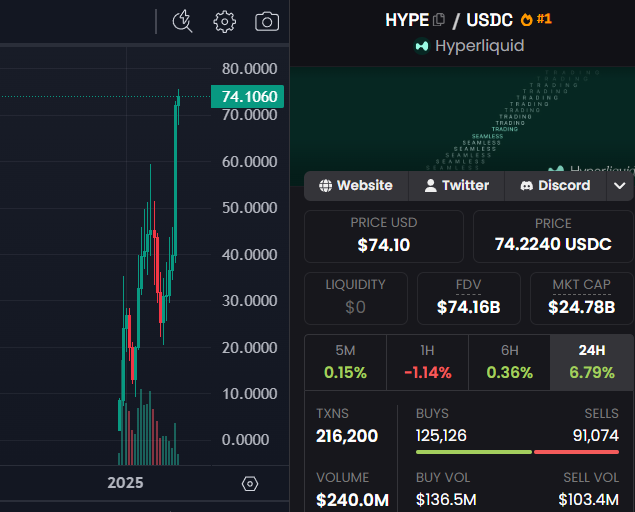635x512 pixels.
Task: Toggle price box showing 74.2240 USDC
Action: click(x=553, y=236)
